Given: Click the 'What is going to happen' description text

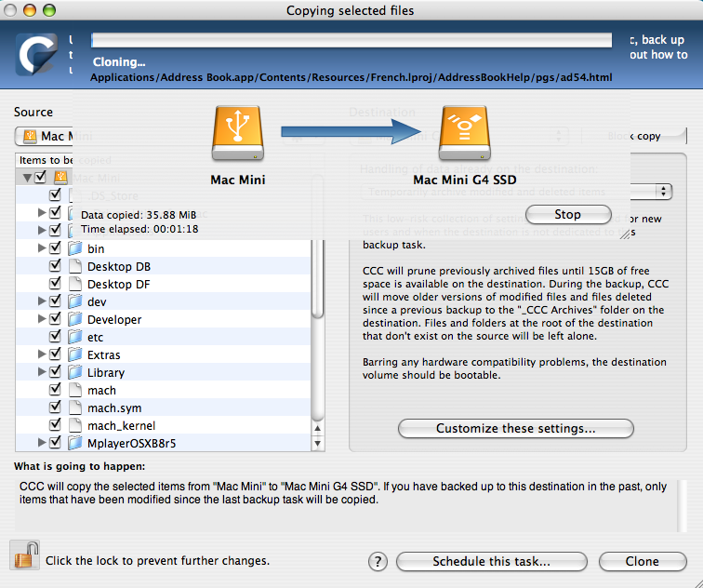Looking at the screenshot, I should pos(343,493).
